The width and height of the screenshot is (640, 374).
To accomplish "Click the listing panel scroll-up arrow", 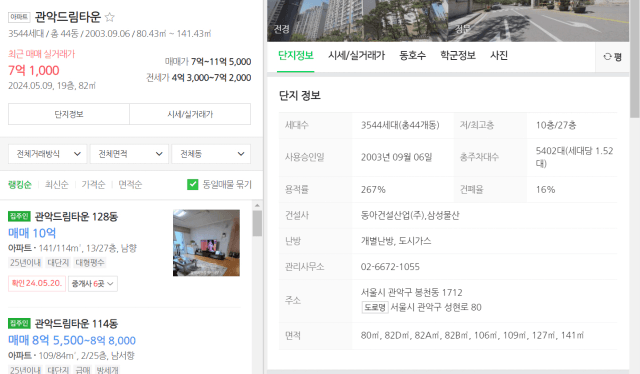I will [x=257, y=205].
